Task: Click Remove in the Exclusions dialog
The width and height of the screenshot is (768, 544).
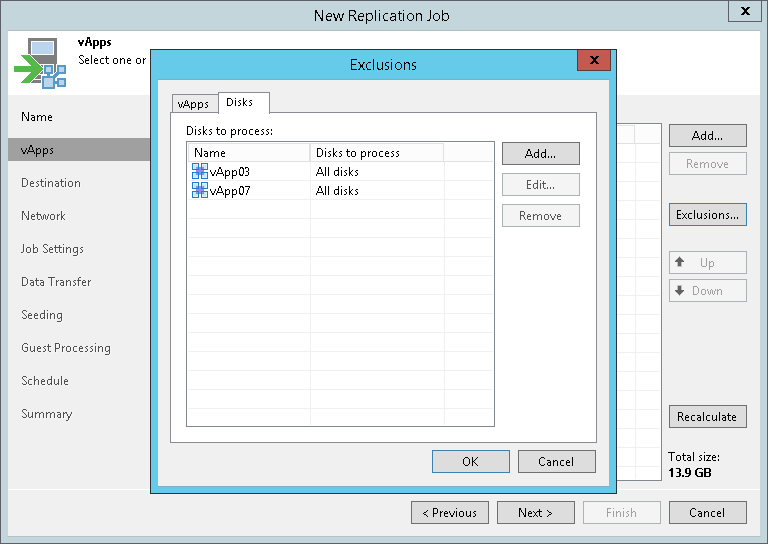Action: pos(541,215)
